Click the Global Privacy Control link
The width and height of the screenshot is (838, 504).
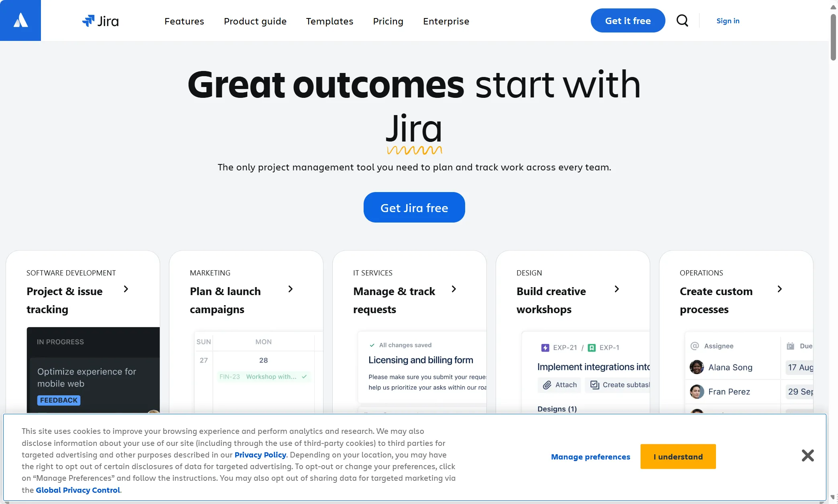(x=77, y=490)
